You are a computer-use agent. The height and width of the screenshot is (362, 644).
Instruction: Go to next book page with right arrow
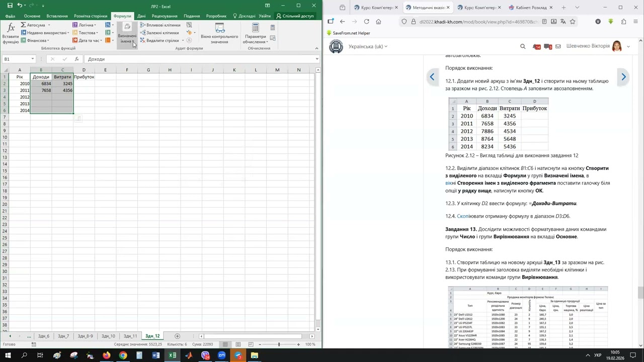pos(623,77)
